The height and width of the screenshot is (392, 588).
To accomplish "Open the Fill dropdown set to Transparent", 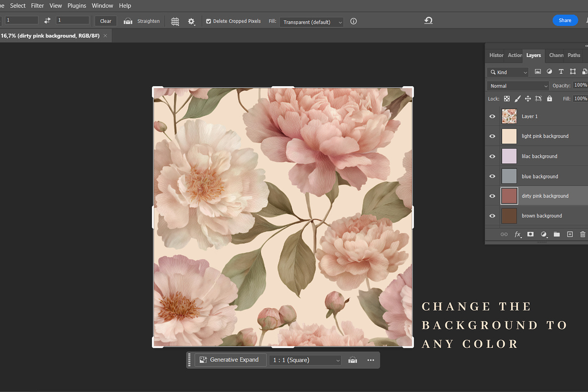I will [312, 22].
